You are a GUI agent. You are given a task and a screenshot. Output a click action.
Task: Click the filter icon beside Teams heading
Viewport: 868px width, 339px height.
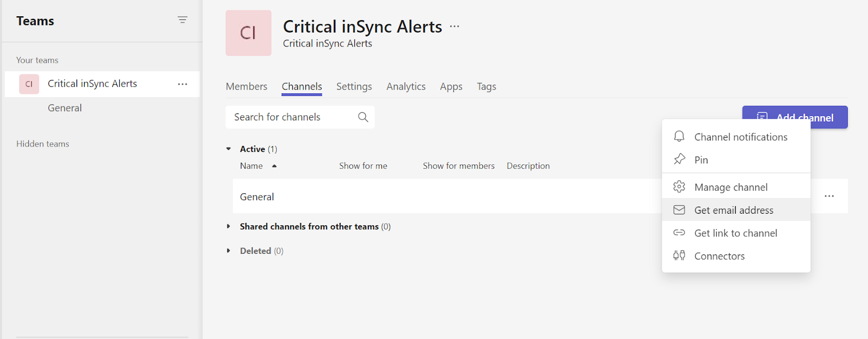point(182,20)
